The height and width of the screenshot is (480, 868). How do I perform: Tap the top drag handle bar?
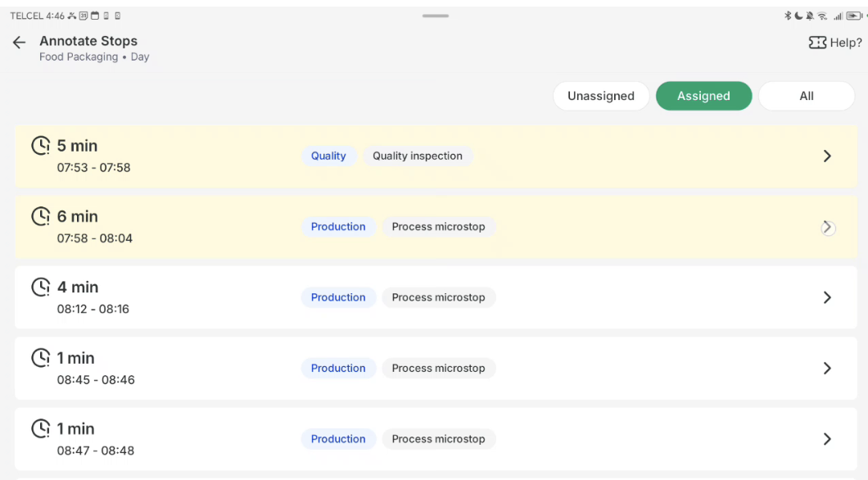436,16
